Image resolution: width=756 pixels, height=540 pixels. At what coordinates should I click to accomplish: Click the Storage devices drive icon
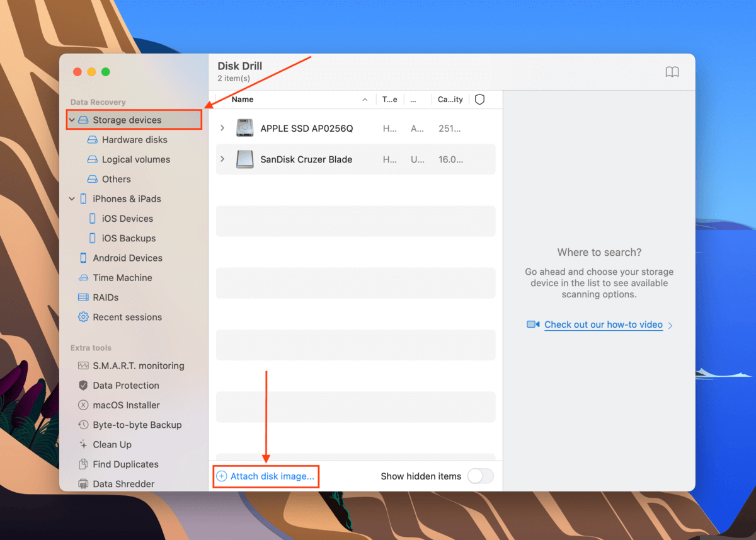tap(83, 120)
